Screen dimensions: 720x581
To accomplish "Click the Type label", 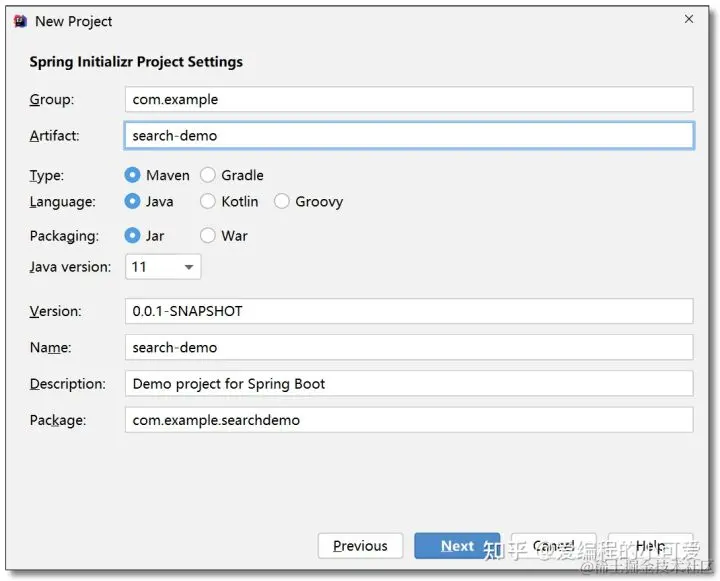I will point(47,175).
